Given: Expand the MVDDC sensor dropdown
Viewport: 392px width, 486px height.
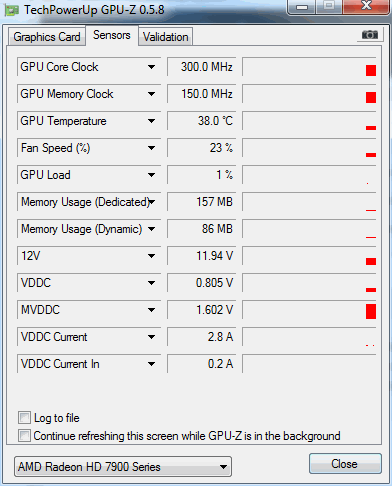Looking at the screenshot, I should [x=151, y=310].
